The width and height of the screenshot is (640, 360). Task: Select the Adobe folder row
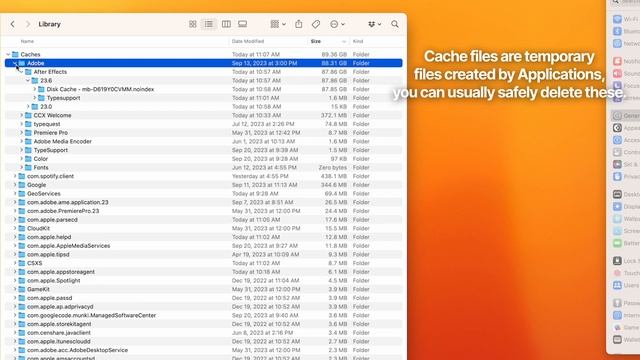coord(203,63)
